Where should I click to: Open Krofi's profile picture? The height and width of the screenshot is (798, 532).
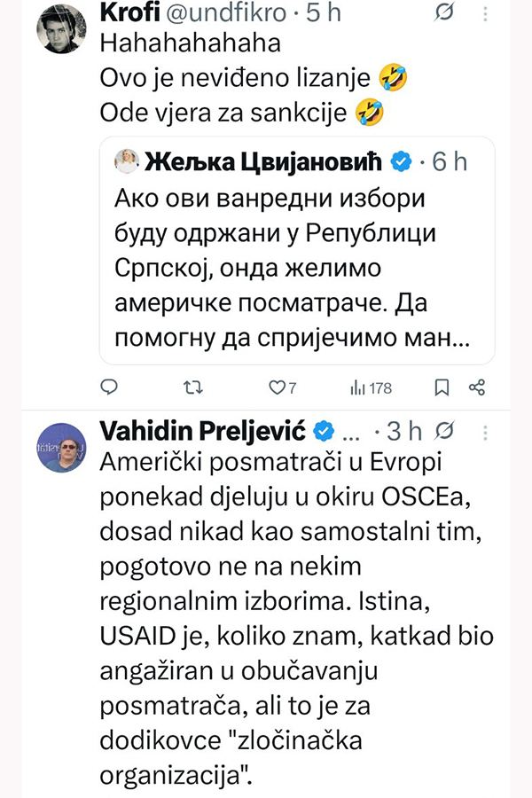pos(61,30)
